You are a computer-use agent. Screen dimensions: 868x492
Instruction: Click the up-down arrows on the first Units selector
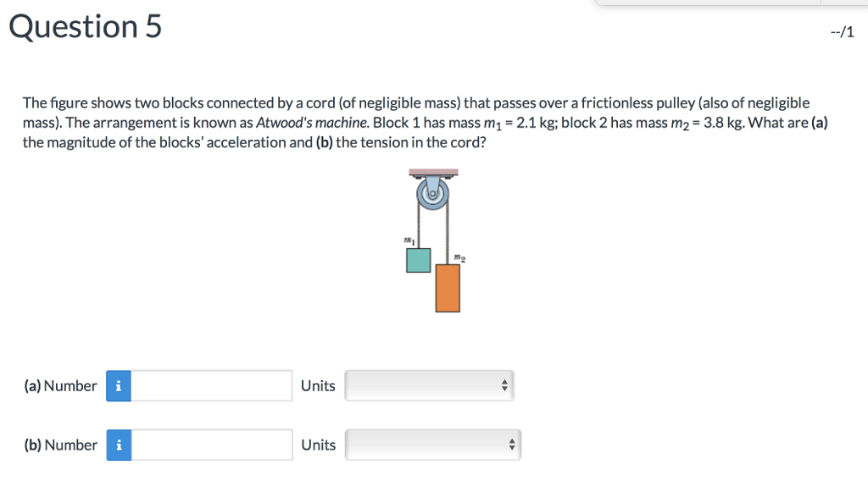click(503, 385)
